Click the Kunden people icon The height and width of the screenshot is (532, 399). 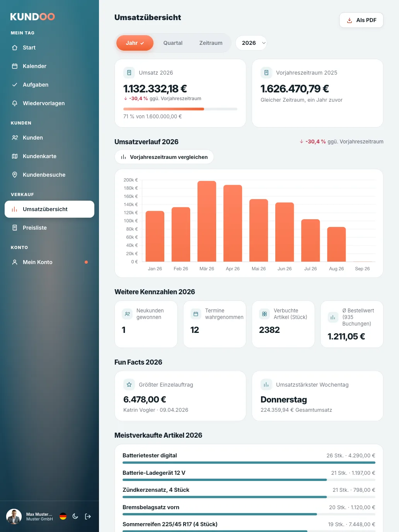pos(15,138)
